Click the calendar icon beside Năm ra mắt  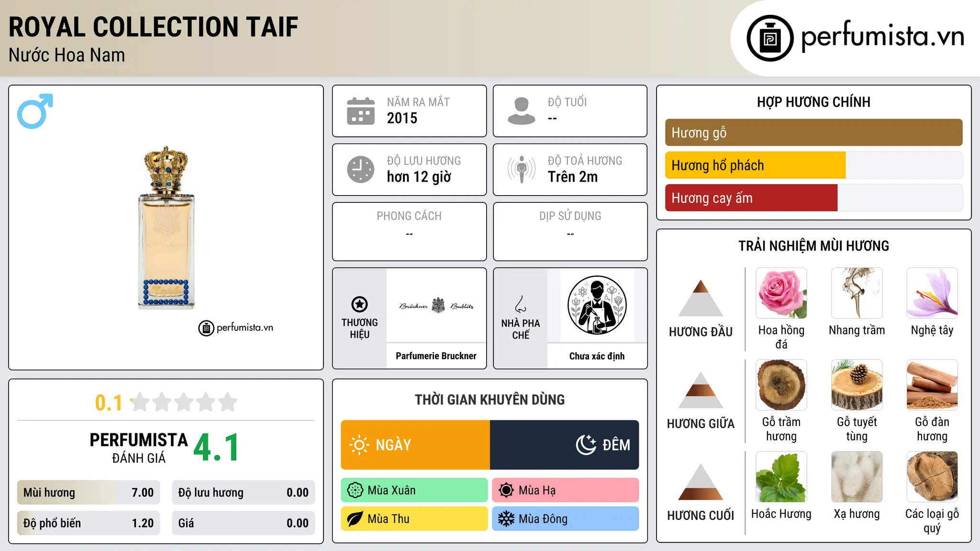click(360, 111)
